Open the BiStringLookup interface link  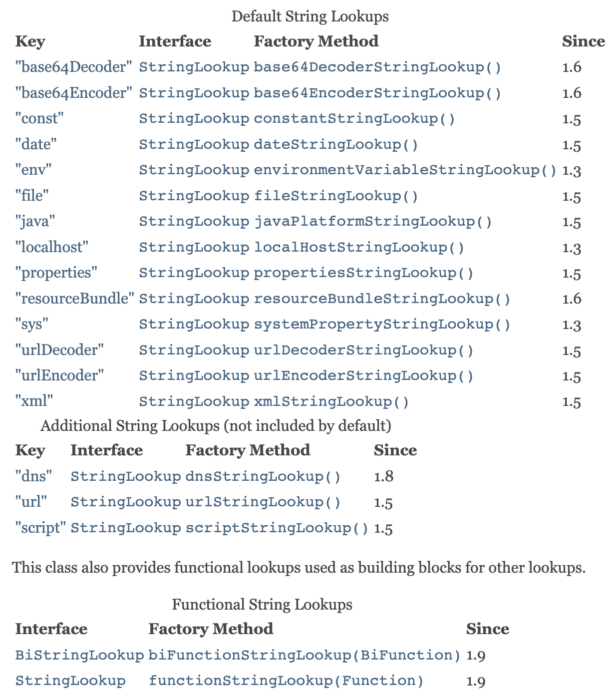pyautogui.click(x=79, y=656)
